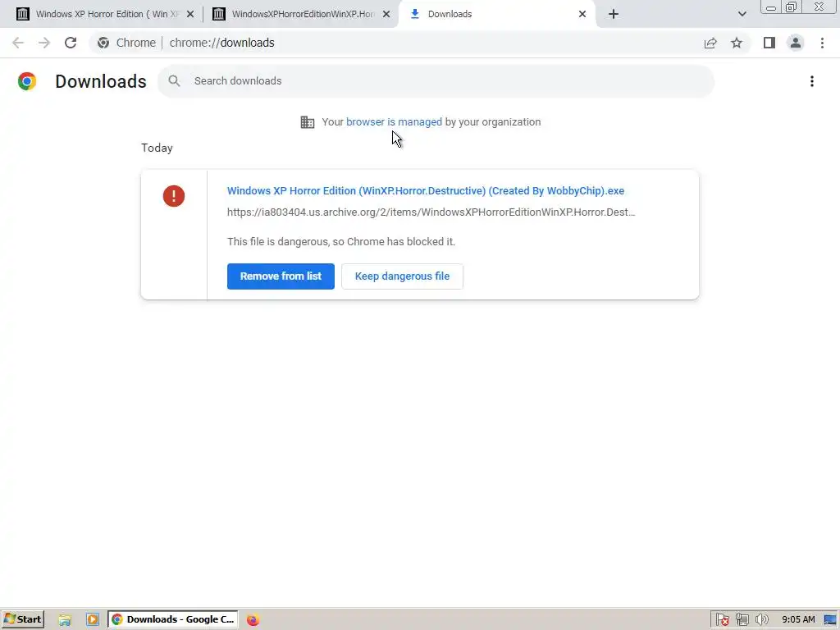
Task: Click the Today date heading
Action: (157, 148)
